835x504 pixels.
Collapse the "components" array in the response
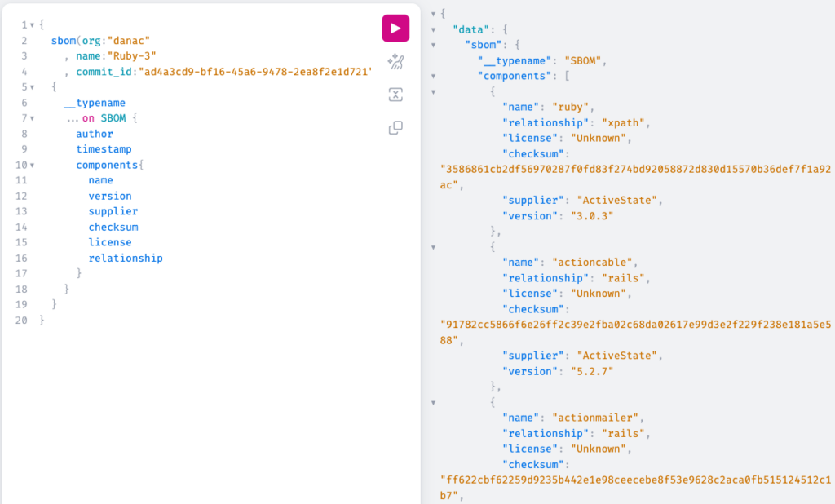[x=433, y=76]
